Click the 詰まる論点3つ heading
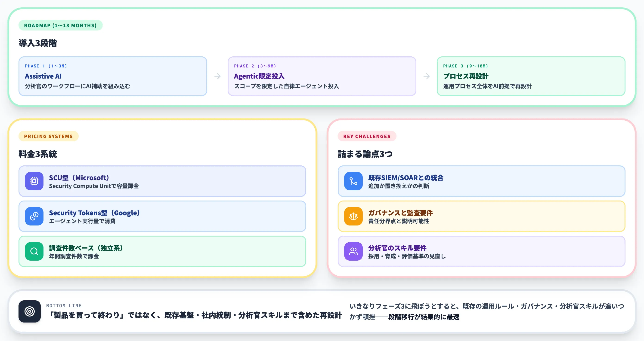The height and width of the screenshot is (341, 644). 365,154
